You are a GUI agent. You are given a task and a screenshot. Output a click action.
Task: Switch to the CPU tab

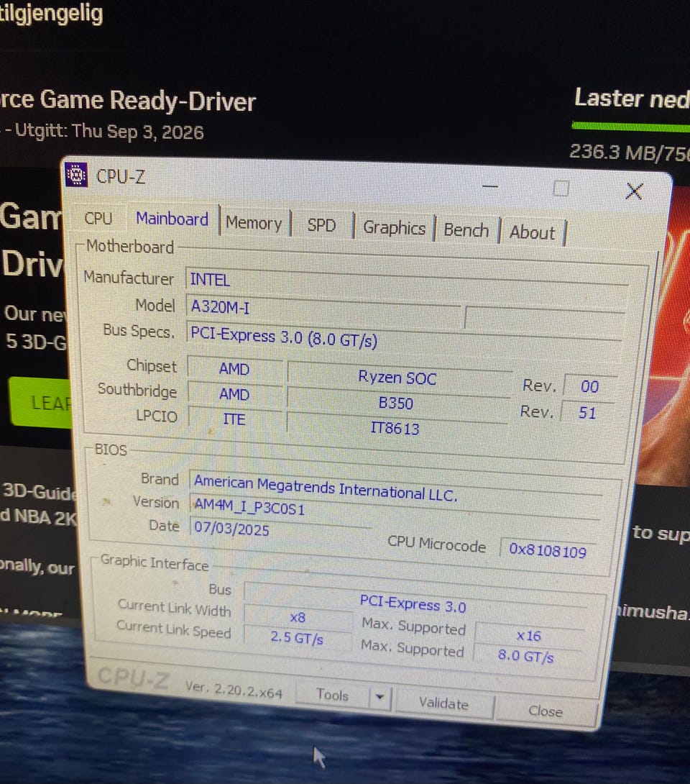coord(98,219)
